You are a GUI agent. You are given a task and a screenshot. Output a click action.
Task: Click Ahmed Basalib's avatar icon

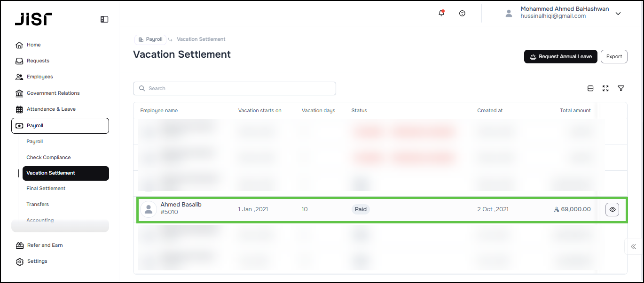149,209
